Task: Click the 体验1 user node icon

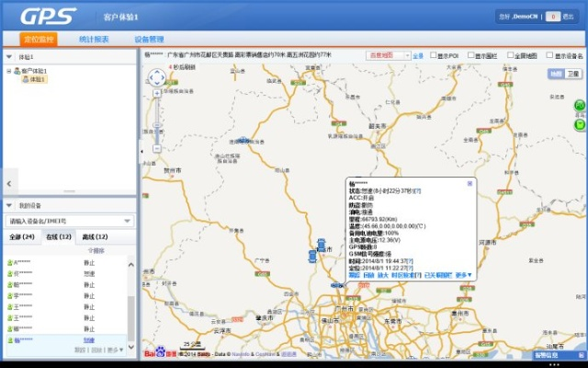Action: point(25,80)
